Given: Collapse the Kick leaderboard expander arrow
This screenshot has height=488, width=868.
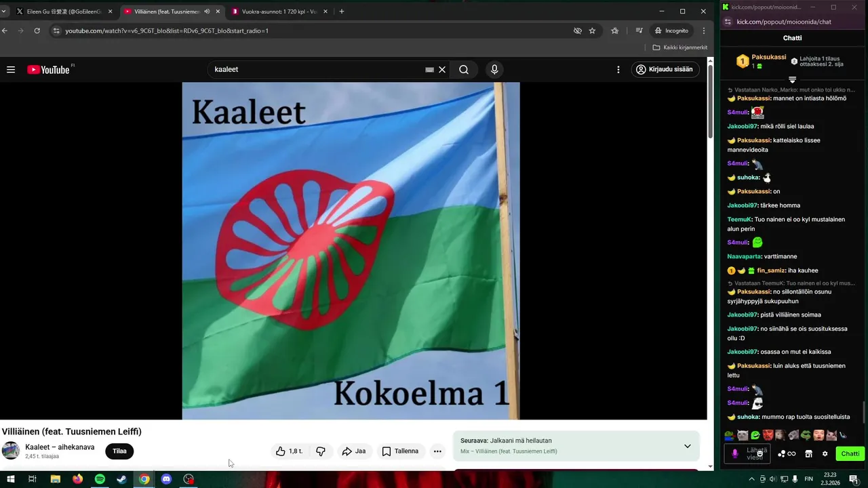Looking at the screenshot, I should coord(792,79).
